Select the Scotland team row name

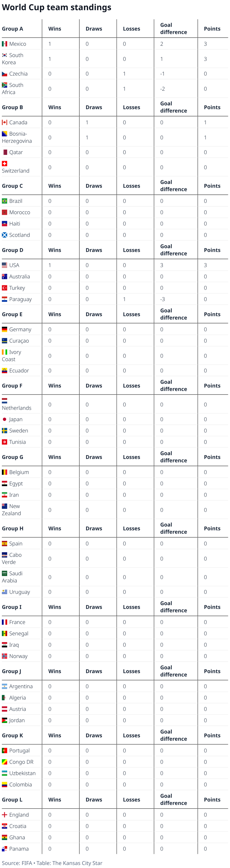click(16, 235)
